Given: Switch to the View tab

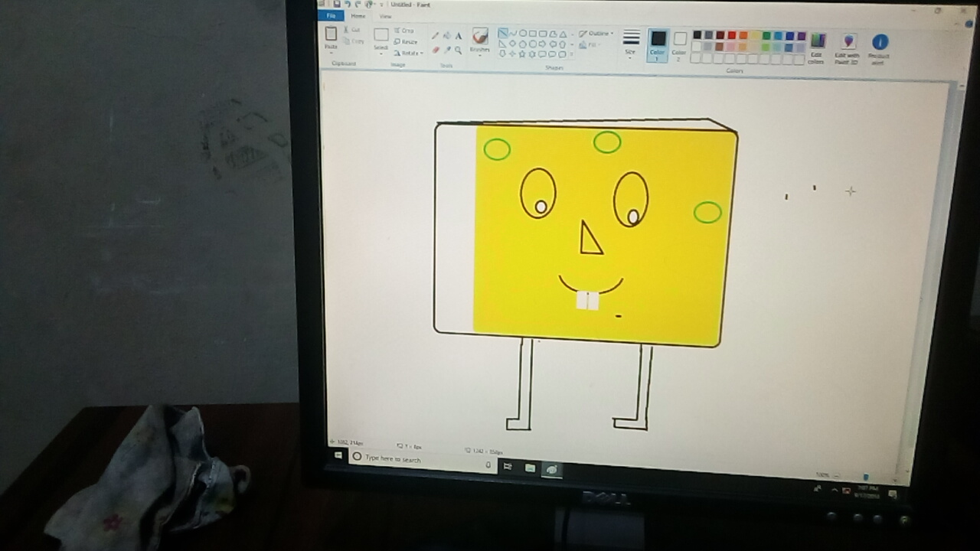Looking at the screenshot, I should 385,16.
